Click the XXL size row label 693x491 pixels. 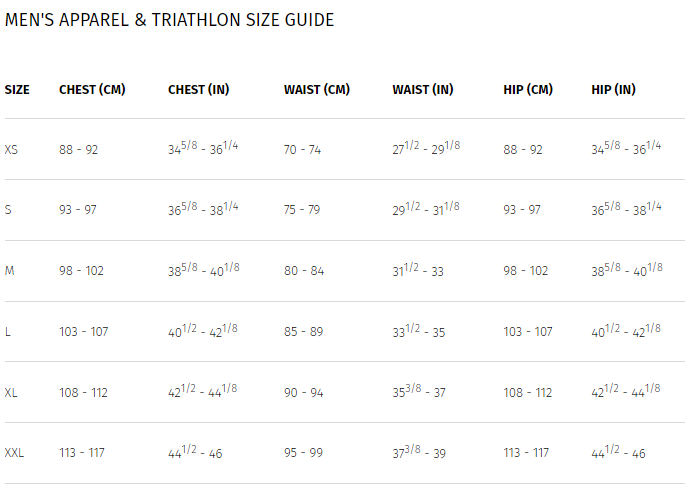coord(14,453)
